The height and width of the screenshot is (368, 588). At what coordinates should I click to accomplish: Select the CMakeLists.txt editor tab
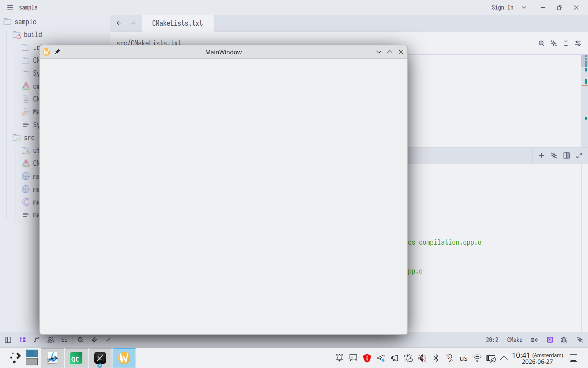(x=178, y=23)
